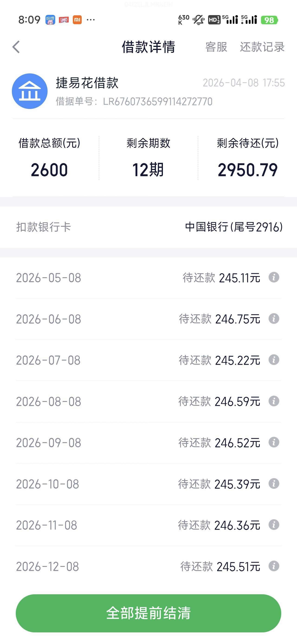The width and height of the screenshot is (297, 644).
Task: Open info icon for 2026-05-08 repayment
Action: 274,277
